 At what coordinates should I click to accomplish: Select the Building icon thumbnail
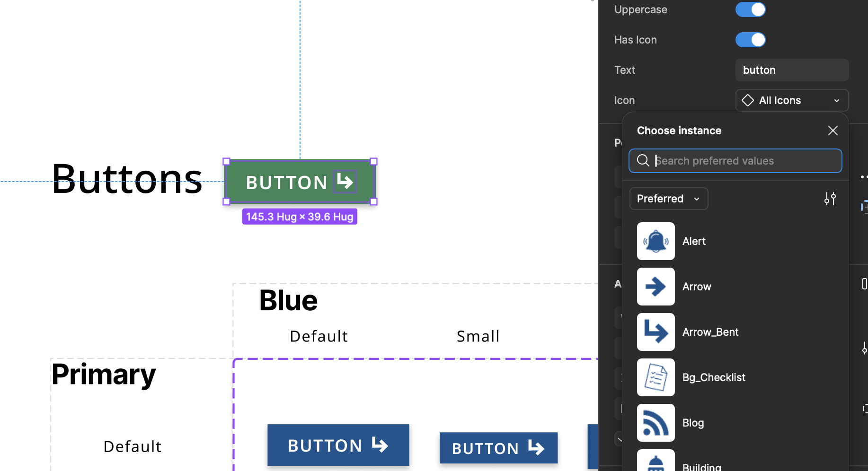(656, 460)
